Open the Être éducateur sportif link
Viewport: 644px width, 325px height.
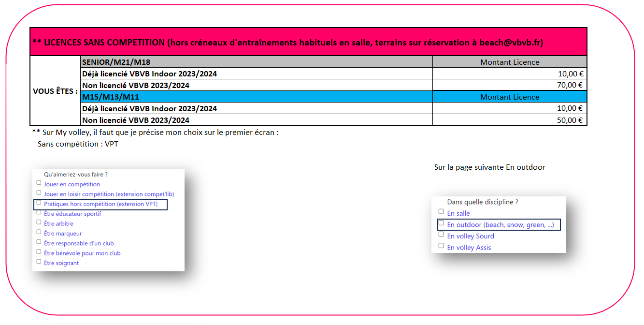[72, 214]
